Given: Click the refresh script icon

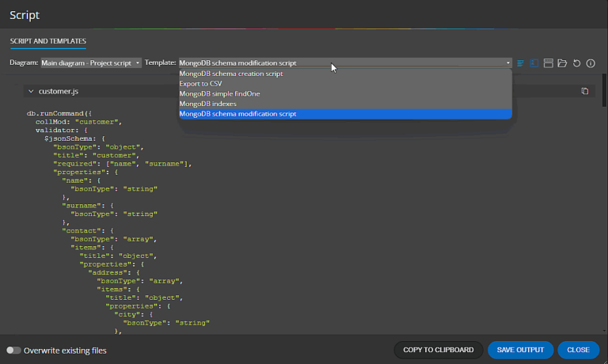Looking at the screenshot, I should tap(576, 63).
